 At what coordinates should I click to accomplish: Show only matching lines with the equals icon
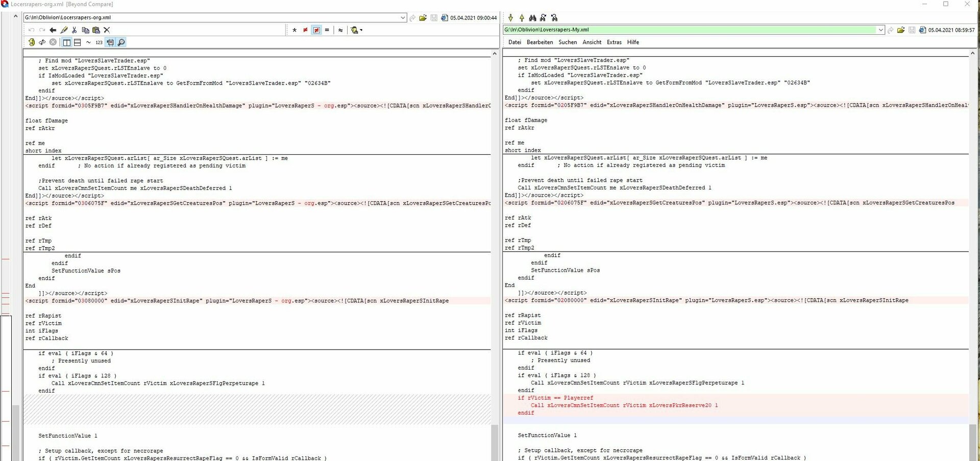tap(327, 30)
